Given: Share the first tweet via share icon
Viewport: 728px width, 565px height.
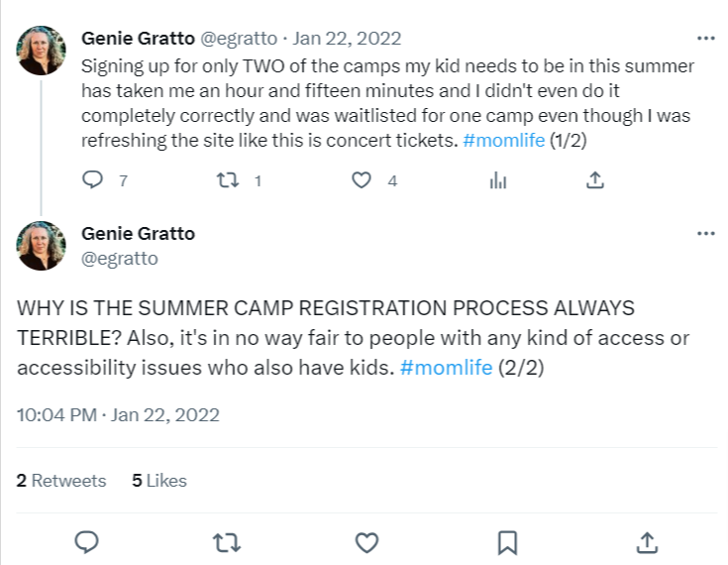Looking at the screenshot, I should 594,180.
